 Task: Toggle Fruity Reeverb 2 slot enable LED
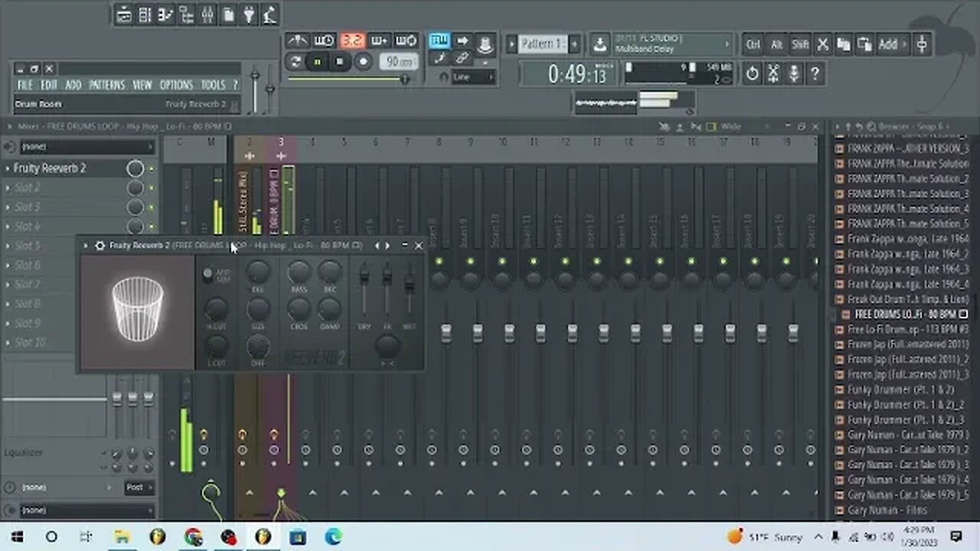152,168
